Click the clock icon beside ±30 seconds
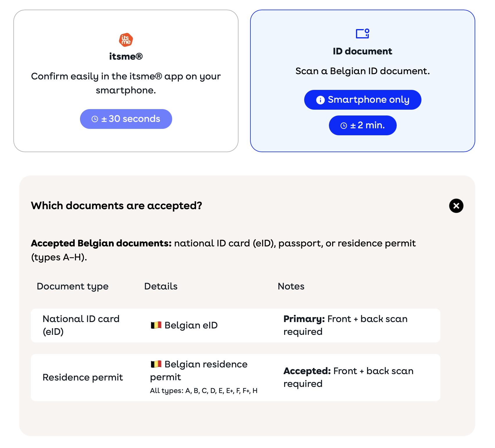 click(x=95, y=119)
